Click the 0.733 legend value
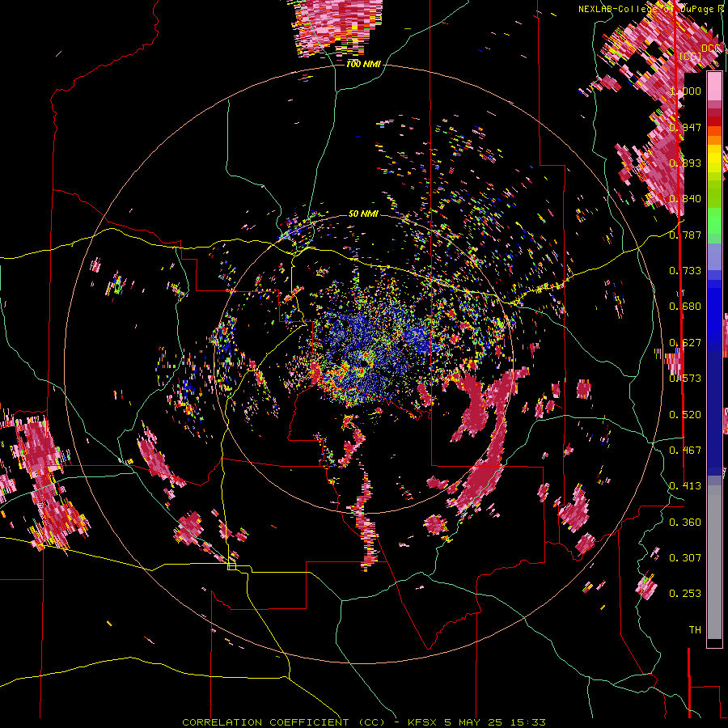Viewport: 728px width, 728px height. click(x=685, y=270)
